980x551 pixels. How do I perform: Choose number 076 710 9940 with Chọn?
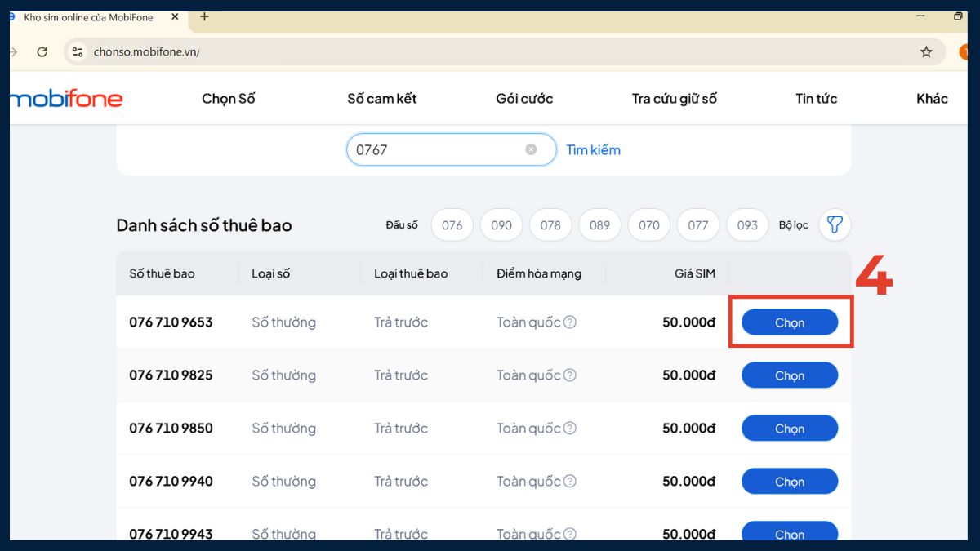coord(790,482)
